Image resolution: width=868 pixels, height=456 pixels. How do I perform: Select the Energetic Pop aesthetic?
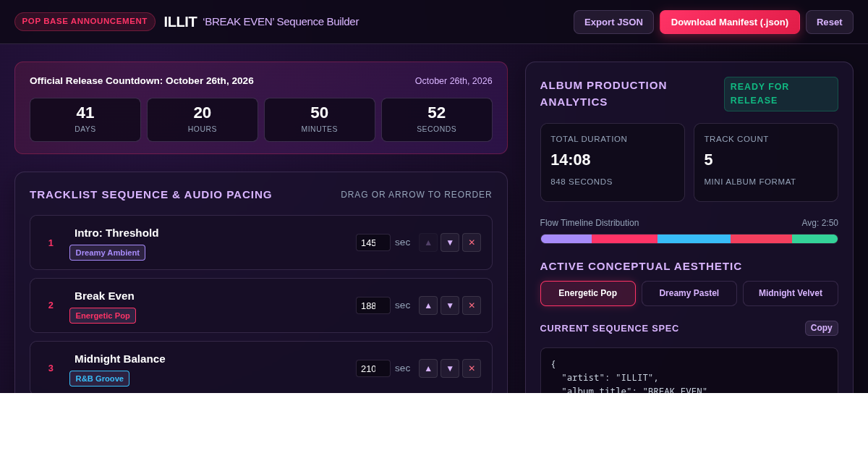point(588,293)
